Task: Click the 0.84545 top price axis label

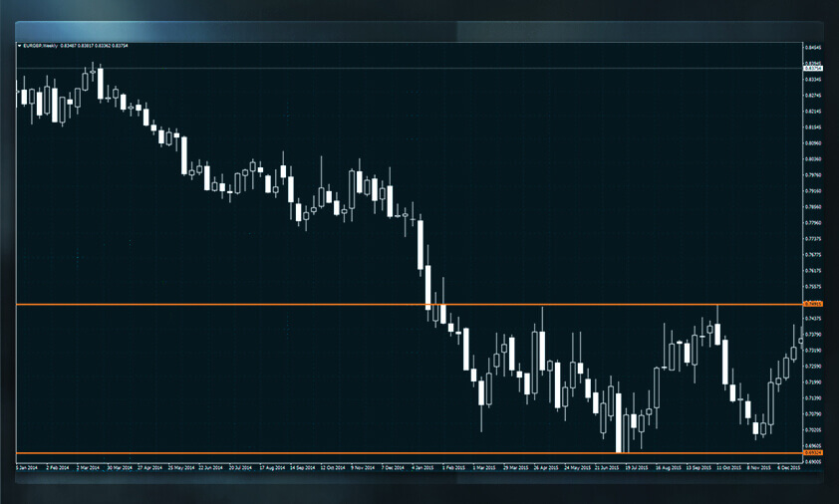Action: tap(813, 47)
